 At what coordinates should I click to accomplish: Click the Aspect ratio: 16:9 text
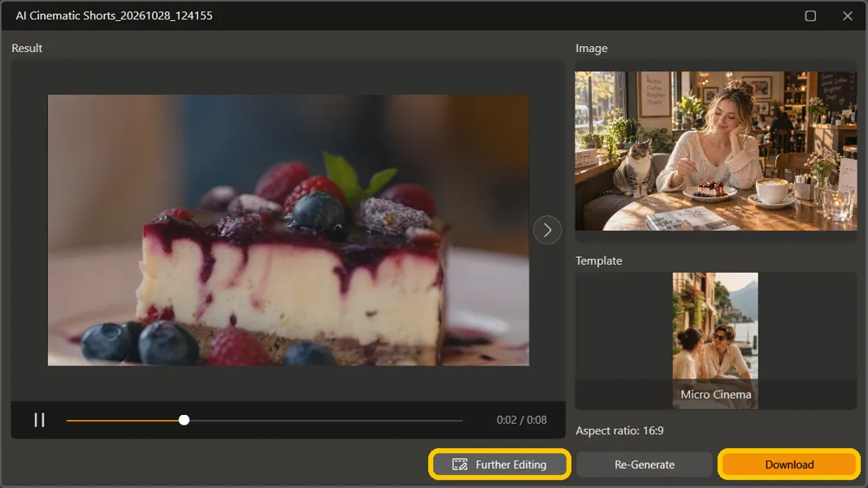click(x=620, y=431)
